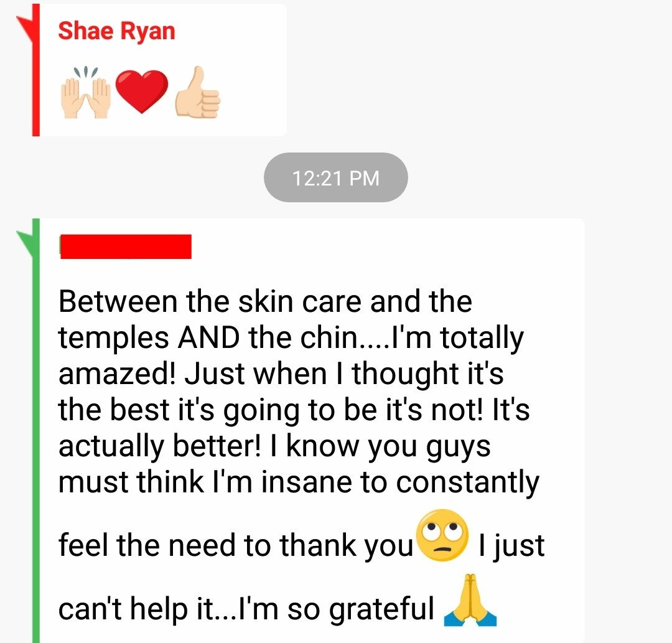
Task: Tap the red heart emoji
Action: click(x=142, y=92)
